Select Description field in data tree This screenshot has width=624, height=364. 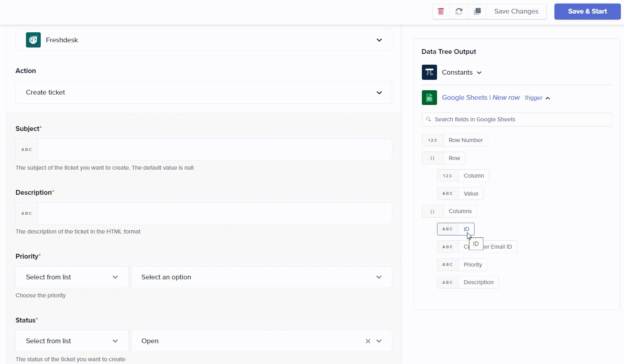pos(468,282)
